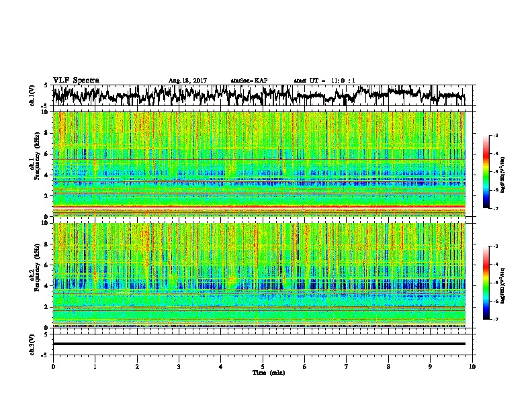This screenshot has width=532, height=411.
Task: Click the ch.2 color scale bar
Action: click(486, 283)
